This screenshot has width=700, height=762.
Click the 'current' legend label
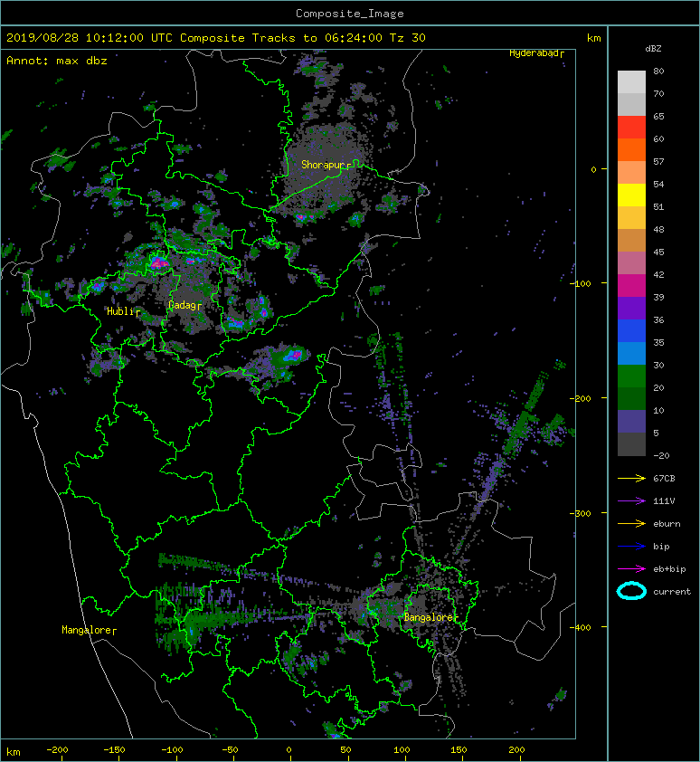[672, 592]
